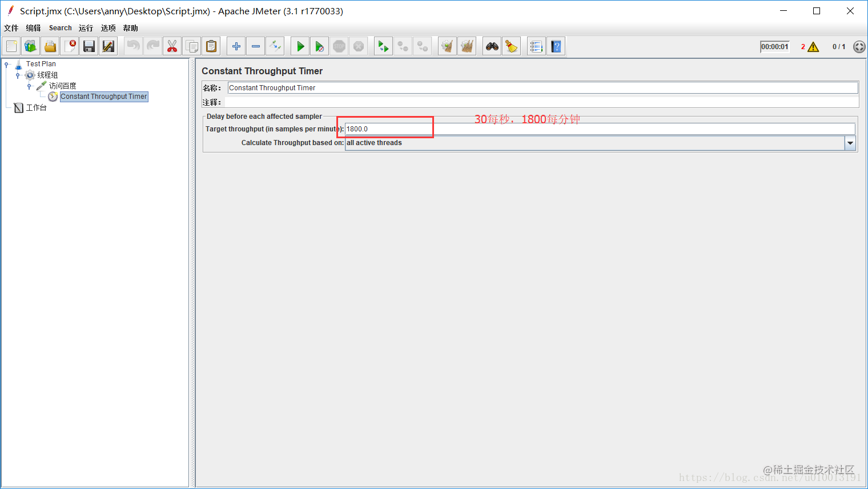The image size is (868, 489).
Task: Click the Paste clipboard icon
Action: [211, 46]
